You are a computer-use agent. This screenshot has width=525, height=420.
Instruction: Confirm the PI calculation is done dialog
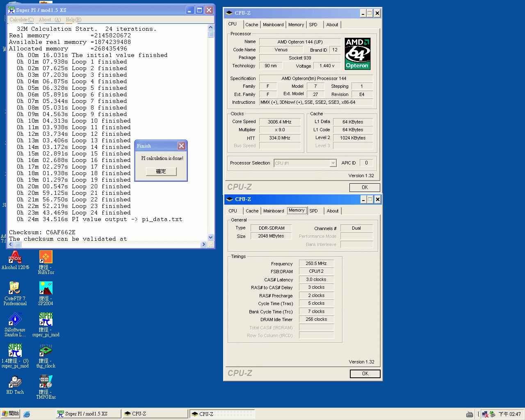click(x=161, y=171)
